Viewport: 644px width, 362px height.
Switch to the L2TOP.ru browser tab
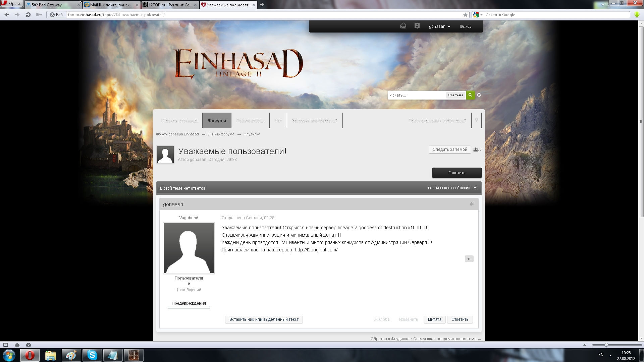pos(170,5)
